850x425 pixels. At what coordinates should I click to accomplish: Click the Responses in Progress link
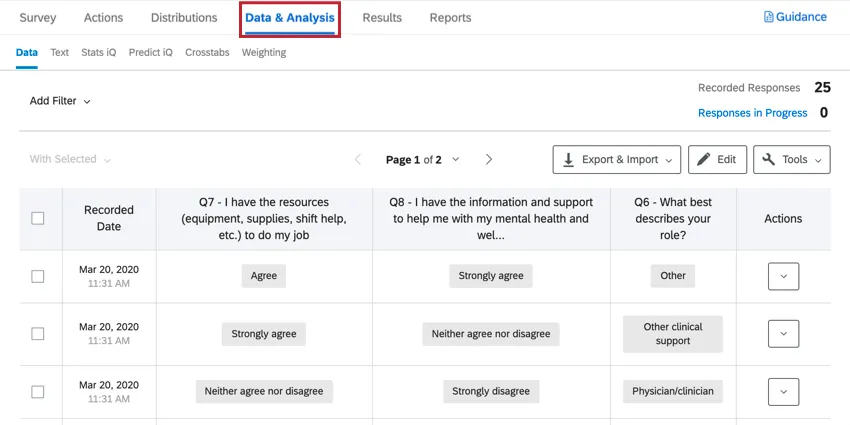[752, 113]
